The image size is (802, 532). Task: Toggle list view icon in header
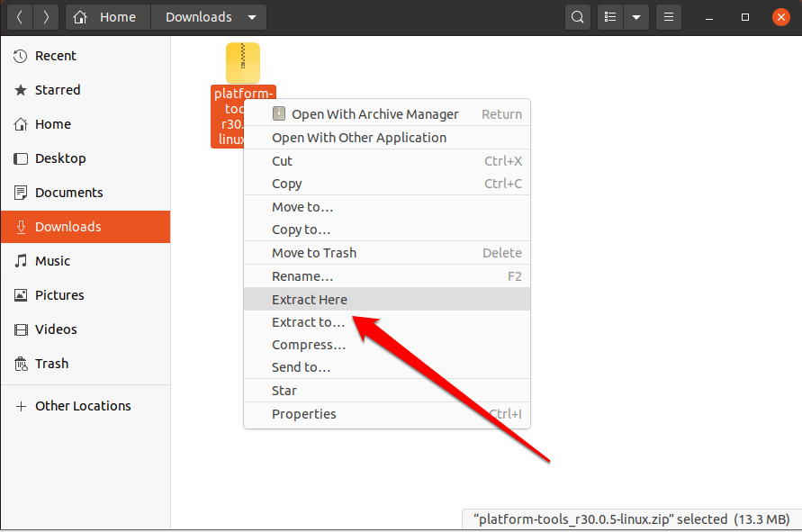coord(610,17)
